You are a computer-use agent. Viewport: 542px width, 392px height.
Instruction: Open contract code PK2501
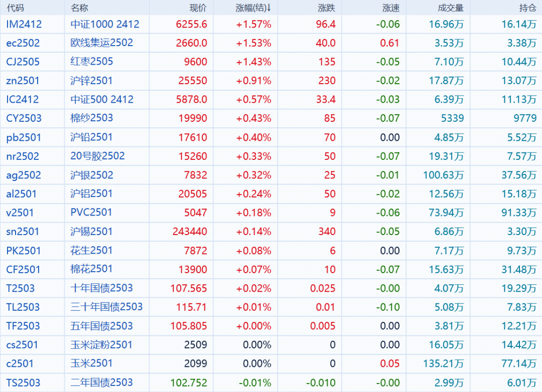pos(24,251)
